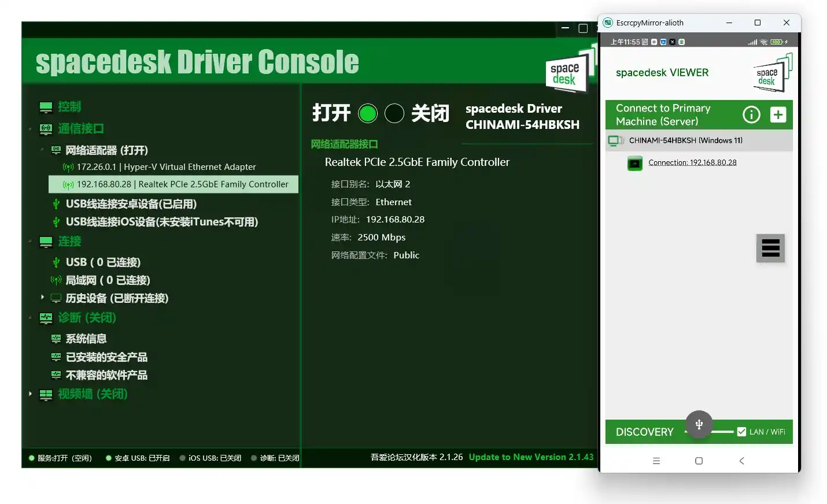The height and width of the screenshot is (504, 827).
Task: Select USB线连接安卓设备(已启用) item
Action: tap(131, 204)
